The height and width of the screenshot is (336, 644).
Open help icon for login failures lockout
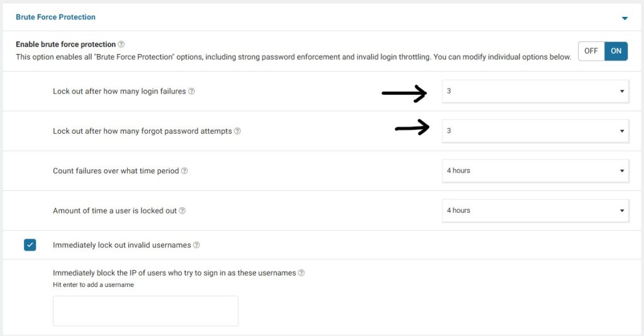point(192,91)
